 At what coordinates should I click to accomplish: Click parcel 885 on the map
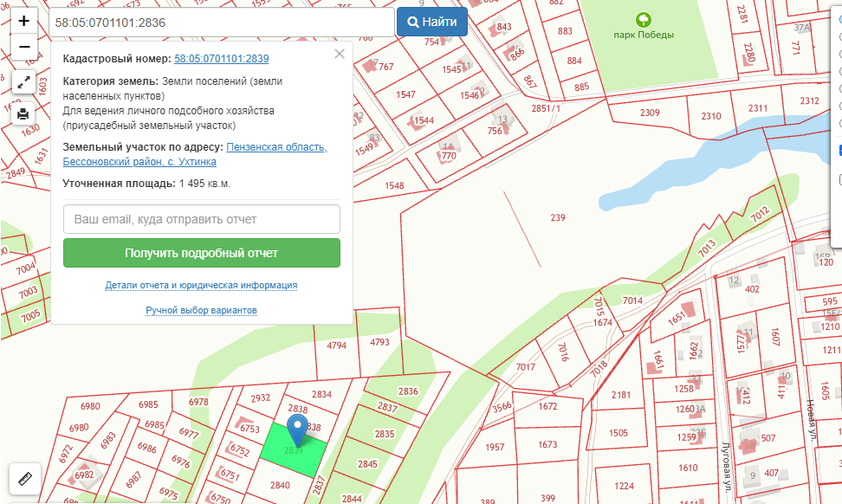pyautogui.click(x=581, y=87)
